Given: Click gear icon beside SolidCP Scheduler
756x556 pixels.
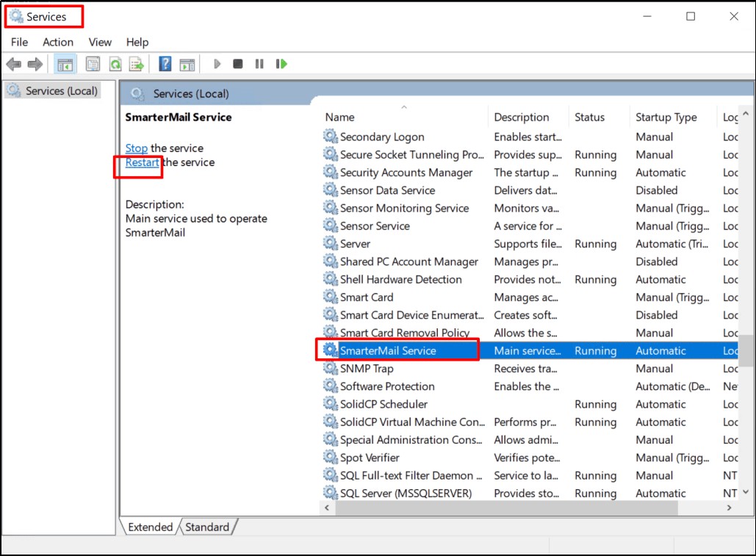Looking at the screenshot, I should pyautogui.click(x=331, y=404).
